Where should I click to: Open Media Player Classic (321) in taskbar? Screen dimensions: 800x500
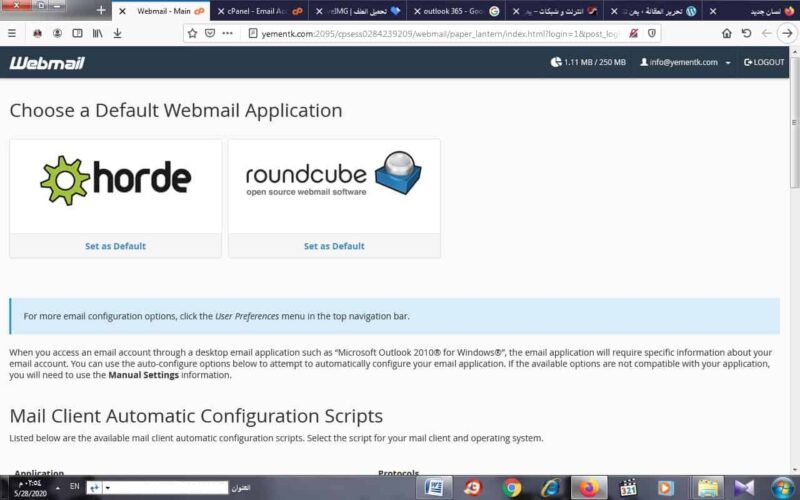coord(628,488)
